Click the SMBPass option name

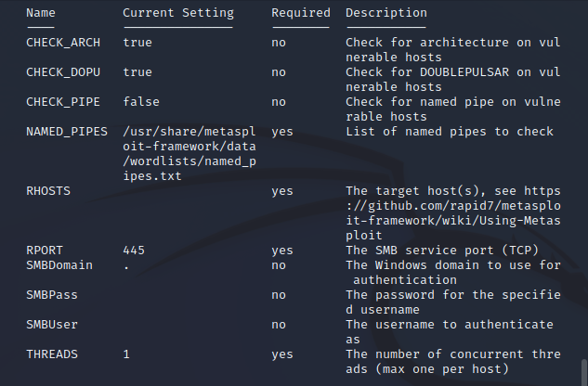coord(52,295)
